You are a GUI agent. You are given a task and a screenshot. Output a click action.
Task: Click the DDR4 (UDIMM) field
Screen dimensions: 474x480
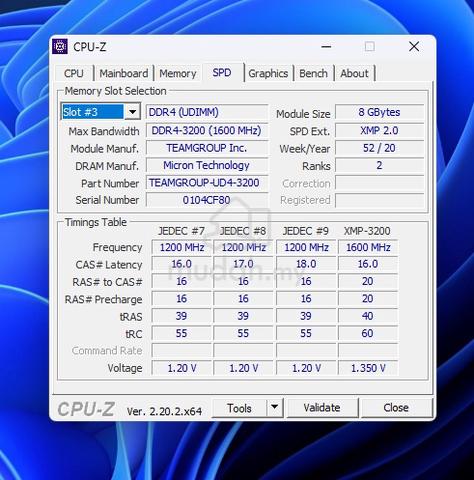click(207, 112)
